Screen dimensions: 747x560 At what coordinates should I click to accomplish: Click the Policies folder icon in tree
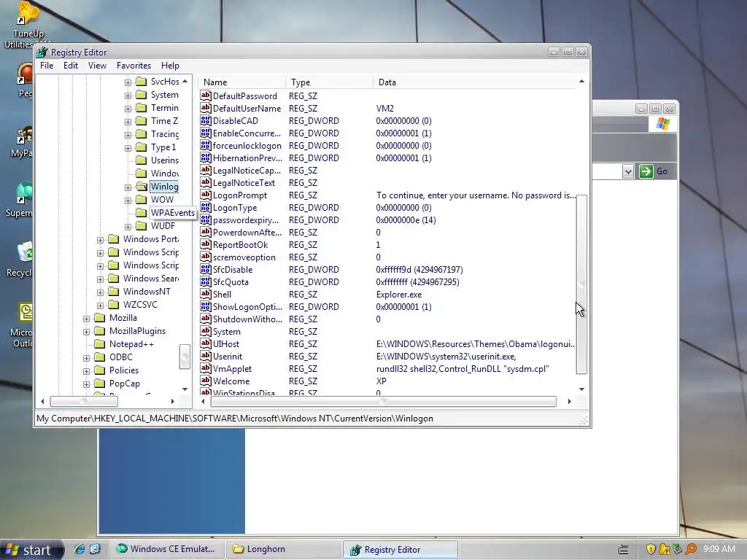tap(99, 370)
